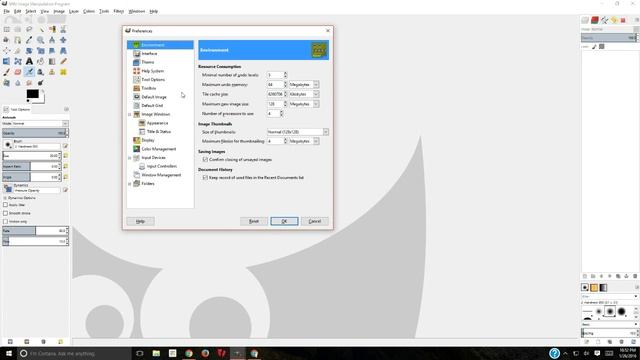Adjust the airbrush Rate slider

point(36,231)
